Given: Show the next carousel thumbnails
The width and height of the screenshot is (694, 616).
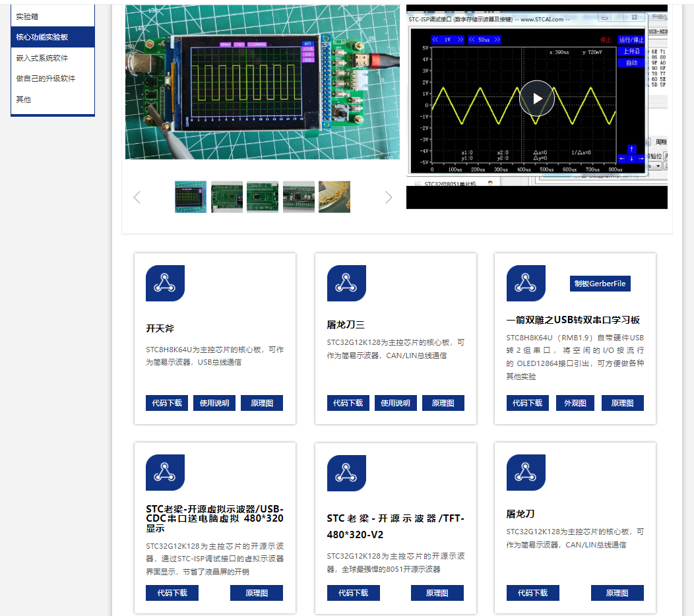Looking at the screenshot, I should point(388,197).
